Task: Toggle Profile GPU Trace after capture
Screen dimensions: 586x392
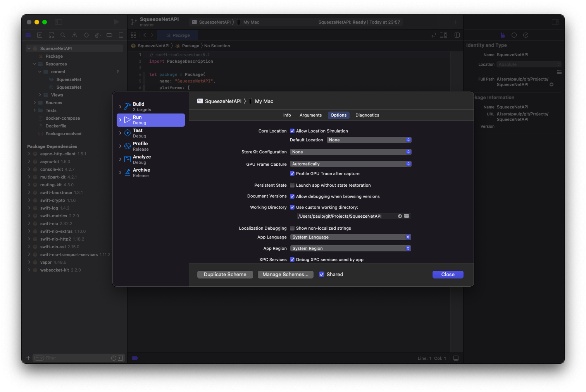Action: point(292,174)
